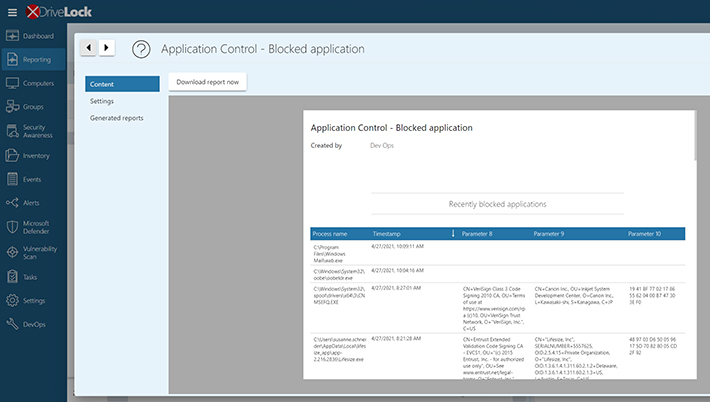
Task: Open the Groups icon
Action: tap(12, 106)
